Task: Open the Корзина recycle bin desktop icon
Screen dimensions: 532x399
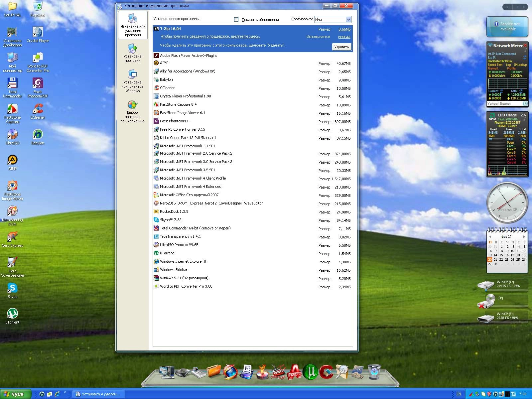Action: click(x=38, y=9)
